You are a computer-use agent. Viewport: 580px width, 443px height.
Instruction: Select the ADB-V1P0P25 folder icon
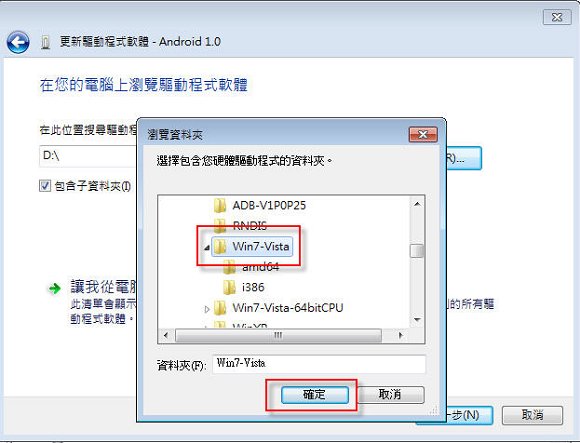point(220,205)
